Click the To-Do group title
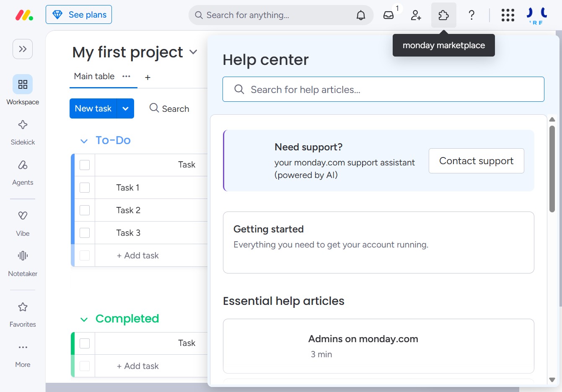Screen dimensions: 562x392 pyautogui.click(x=113, y=140)
